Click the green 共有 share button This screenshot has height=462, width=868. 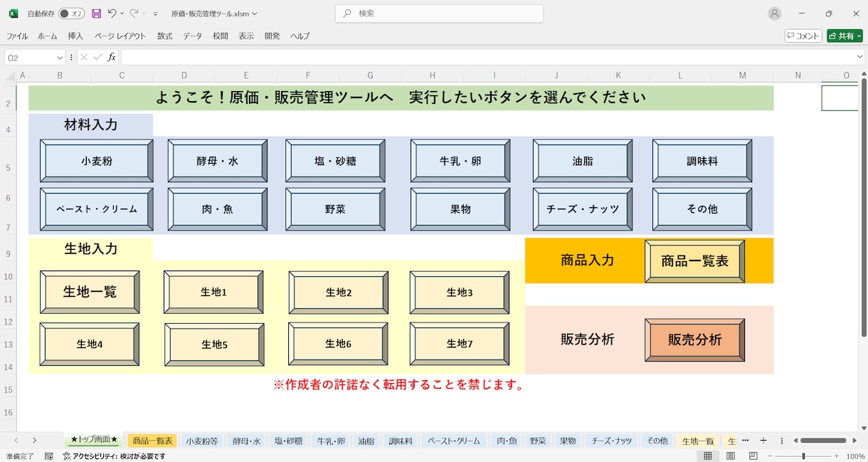tap(845, 36)
